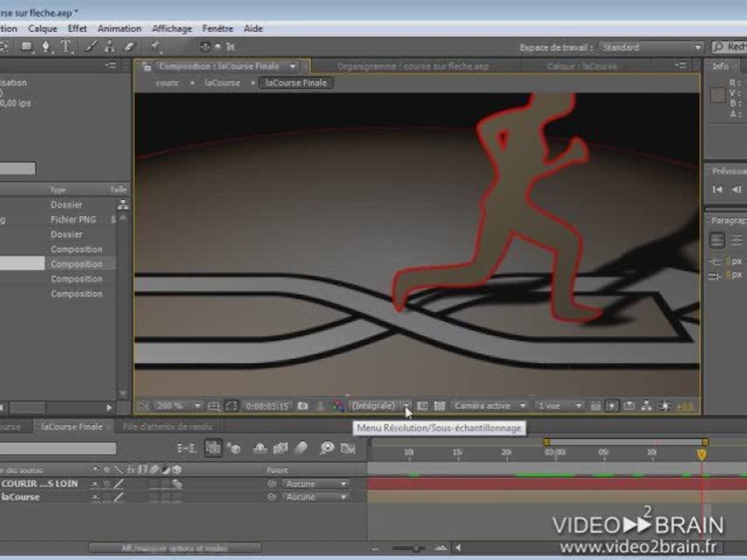This screenshot has width=747, height=560.
Task: Select the Clone Stamp tool
Action: point(110,47)
